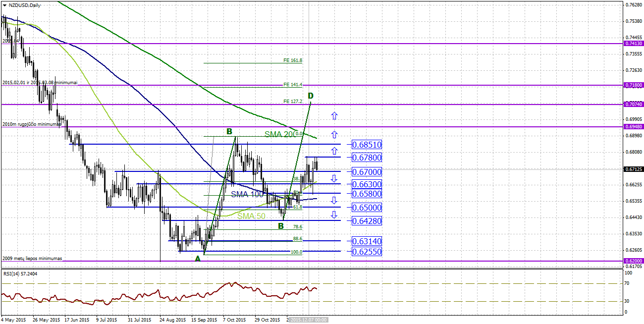This screenshot has height=324, width=644.
Task: Select the 88.6 Fibonacci retracement label
Action: pos(298,239)
